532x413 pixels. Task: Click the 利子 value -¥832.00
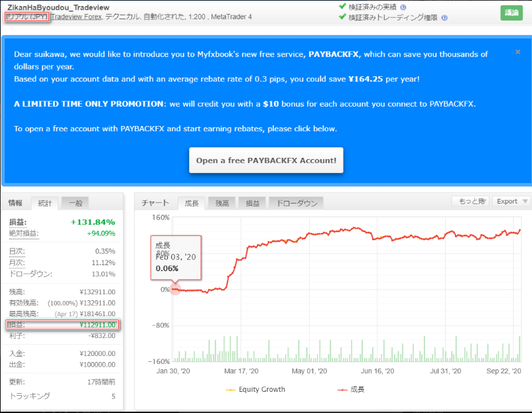(x=102, y=335)
